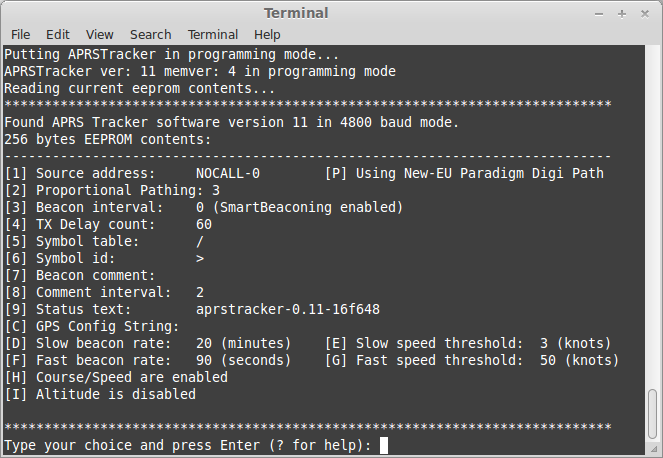Click '[P] Using New-EU Paradigm Digi Path'

click(464, 173)
